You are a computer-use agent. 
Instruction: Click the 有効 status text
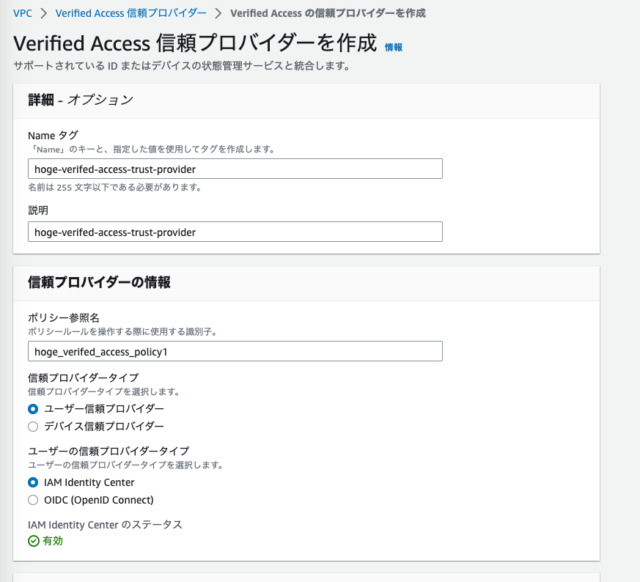[x=53, y=541]
